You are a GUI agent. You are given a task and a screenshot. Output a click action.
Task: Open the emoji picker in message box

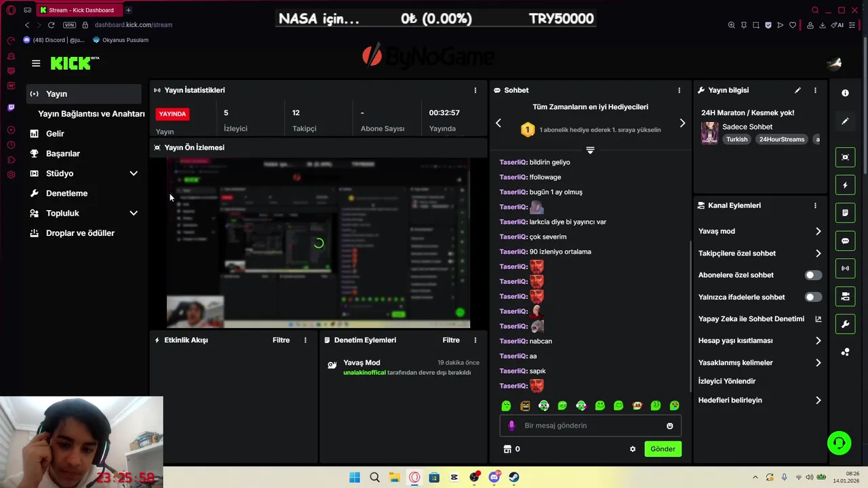pos(670,426)
